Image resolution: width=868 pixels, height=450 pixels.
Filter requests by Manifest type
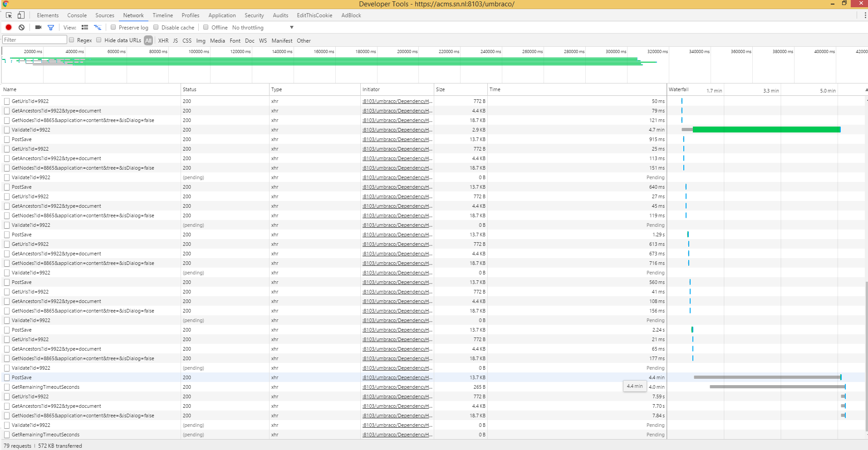point(282,40)
